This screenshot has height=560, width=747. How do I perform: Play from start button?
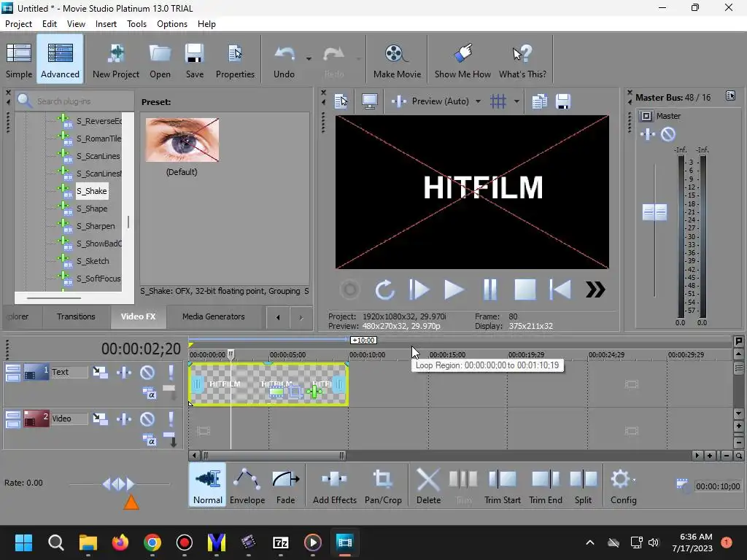click(x=419, y=289)
